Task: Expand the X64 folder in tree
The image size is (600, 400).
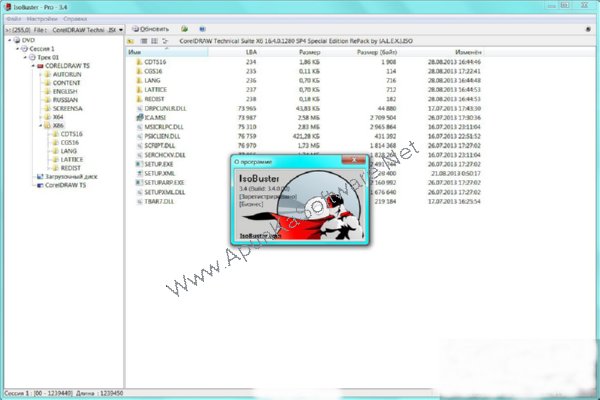Action: (x=41, y=117)
